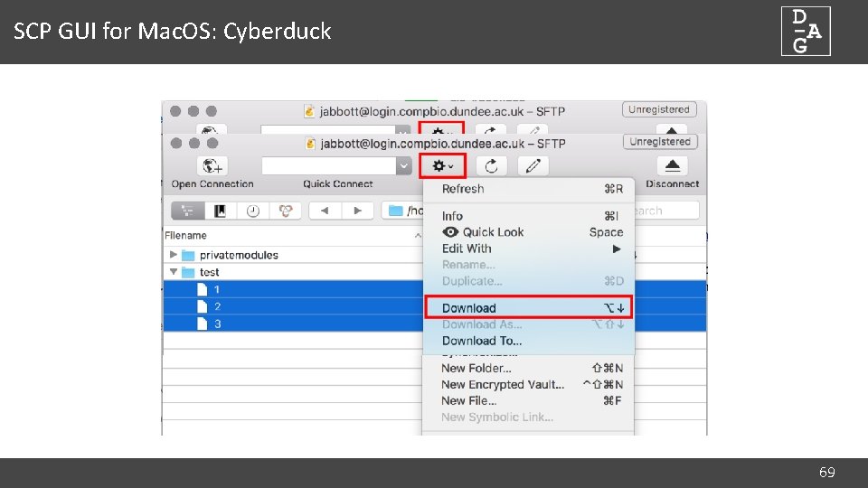868x488 pixels.
Task: Click the file icon for file 3
Action: coord(202,324)
